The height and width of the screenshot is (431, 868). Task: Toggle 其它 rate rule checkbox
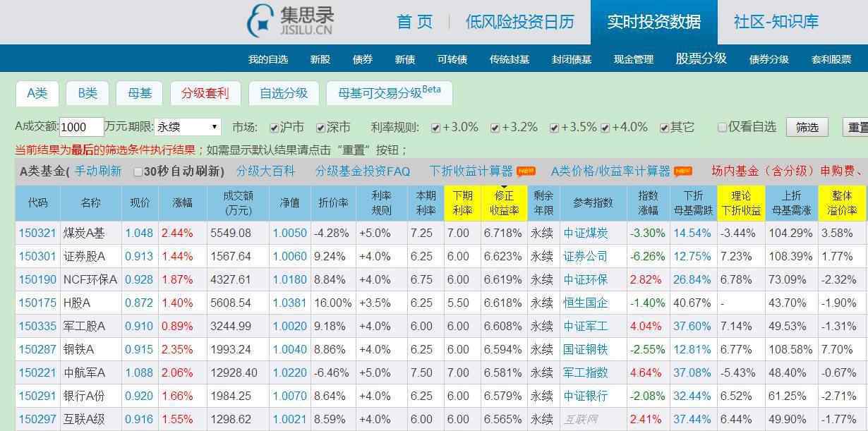coord(664,128)
